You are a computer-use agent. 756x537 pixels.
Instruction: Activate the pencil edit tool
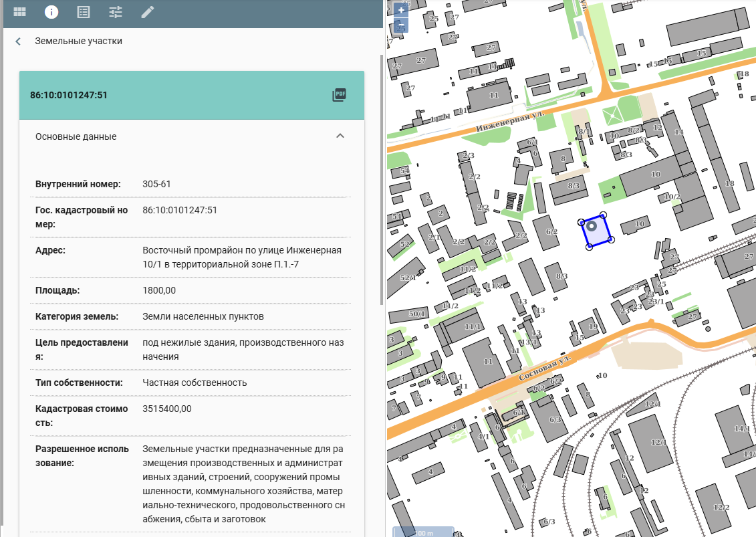[x=148, y=12]
